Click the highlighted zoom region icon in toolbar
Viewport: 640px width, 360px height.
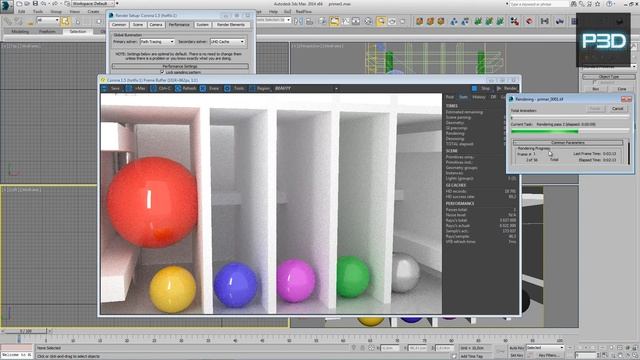point(380,21)
